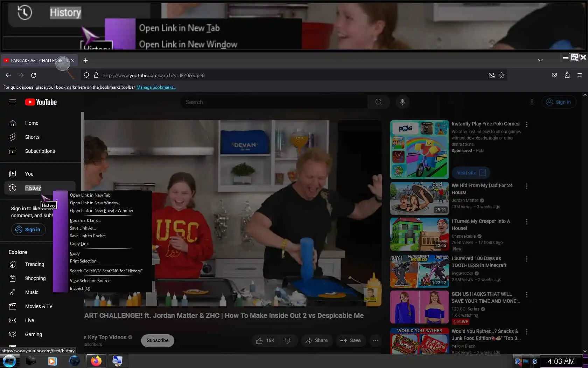
Task: Open options for Survived 100 Days video
Action: (x=526, y=259)
